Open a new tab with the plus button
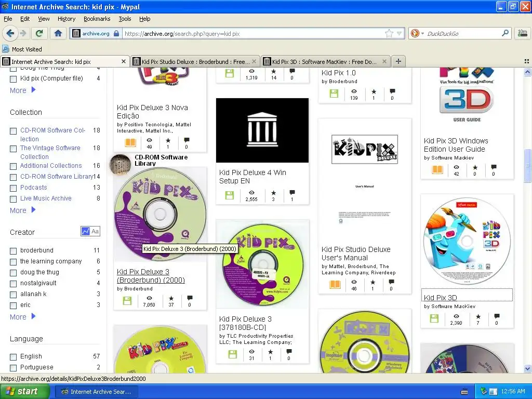This screenshot has width=532, height=399. click(x=398, y=61)
